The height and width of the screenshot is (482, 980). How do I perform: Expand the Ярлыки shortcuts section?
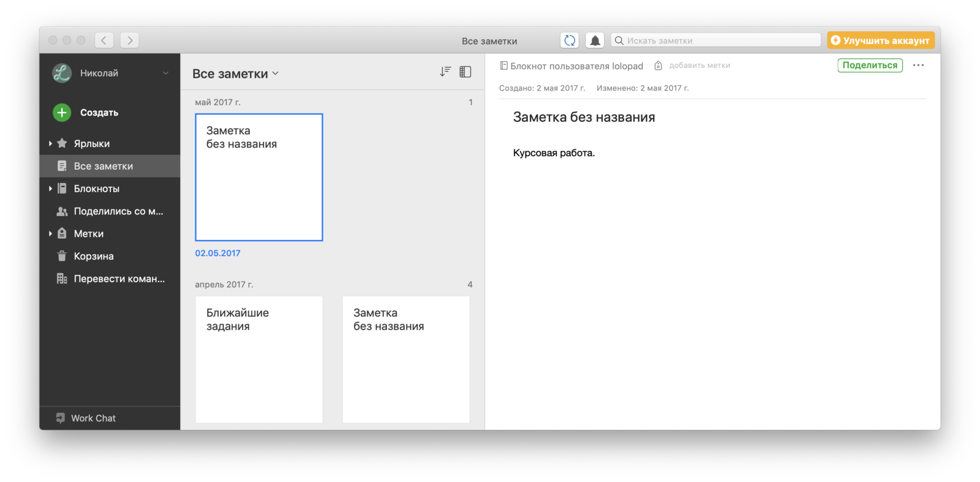(x=50, y=143)
